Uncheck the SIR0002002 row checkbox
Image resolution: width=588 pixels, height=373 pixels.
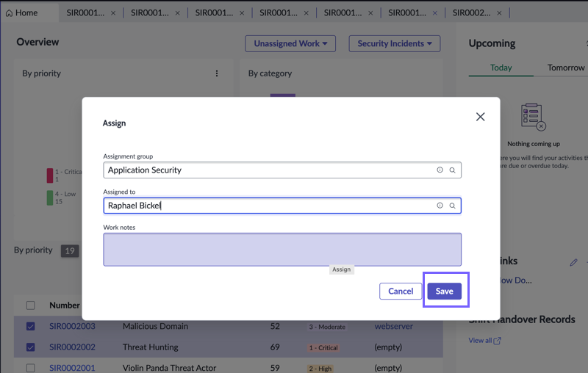[31, 347]
